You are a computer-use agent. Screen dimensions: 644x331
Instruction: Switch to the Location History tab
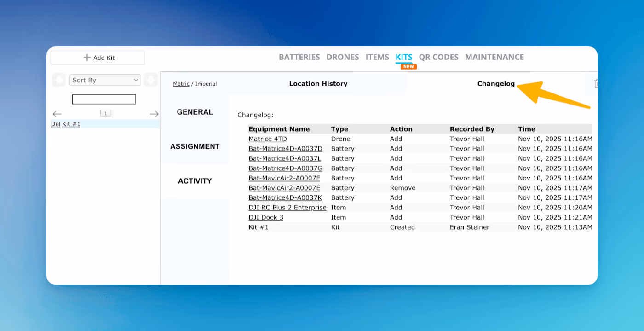318,84
